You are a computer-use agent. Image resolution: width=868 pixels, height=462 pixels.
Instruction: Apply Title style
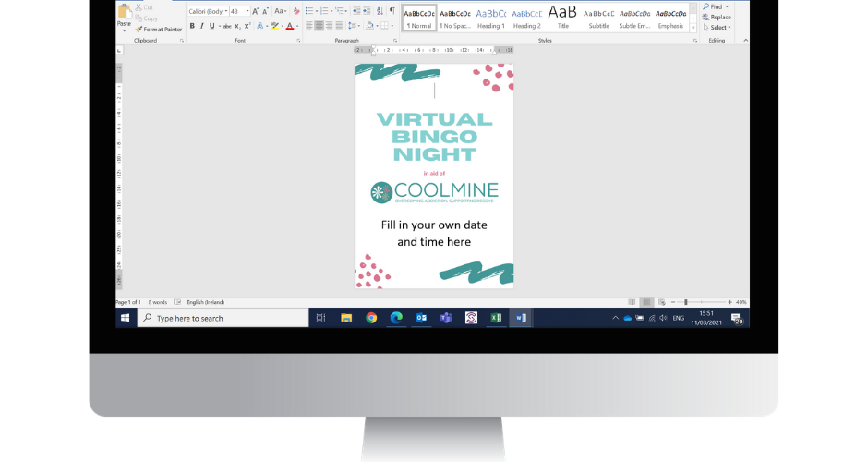[563, 18]
